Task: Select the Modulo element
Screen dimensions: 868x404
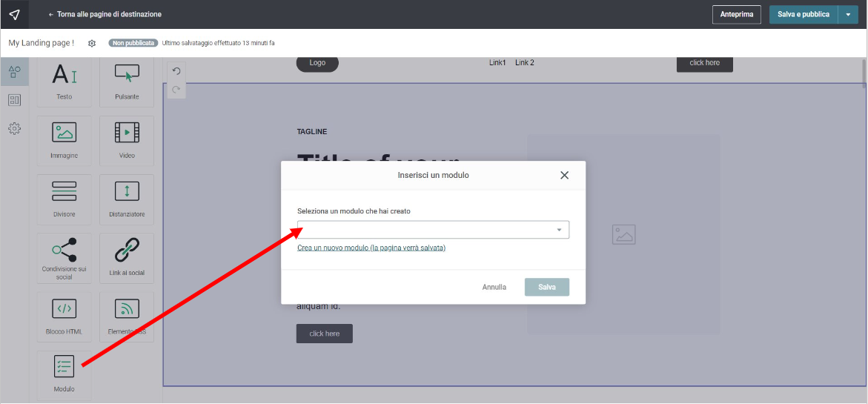Action: pos(64,375)
